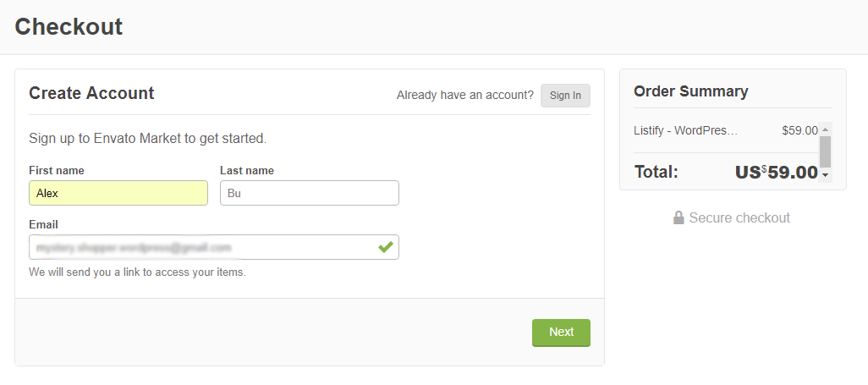868x385 pixels.
Task: Click the "Already have an account?" text
Action: coord(465,96)
